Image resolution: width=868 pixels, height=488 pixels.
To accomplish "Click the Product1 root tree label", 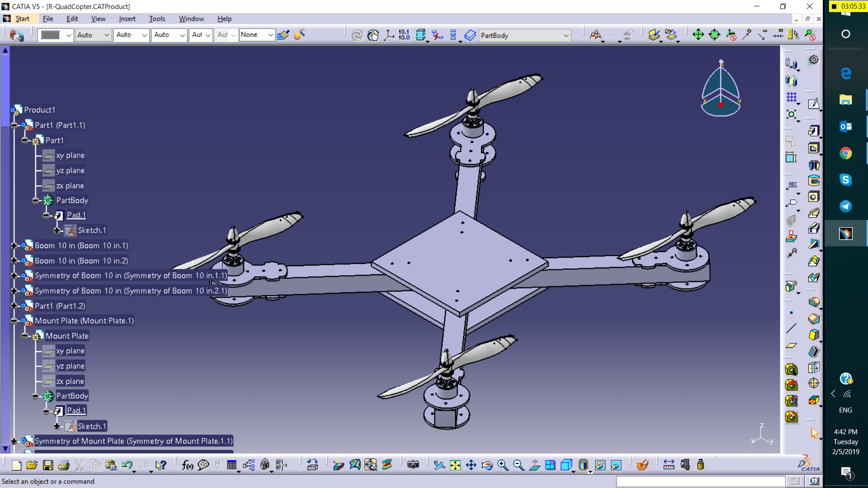I will (x=40, y=110).
